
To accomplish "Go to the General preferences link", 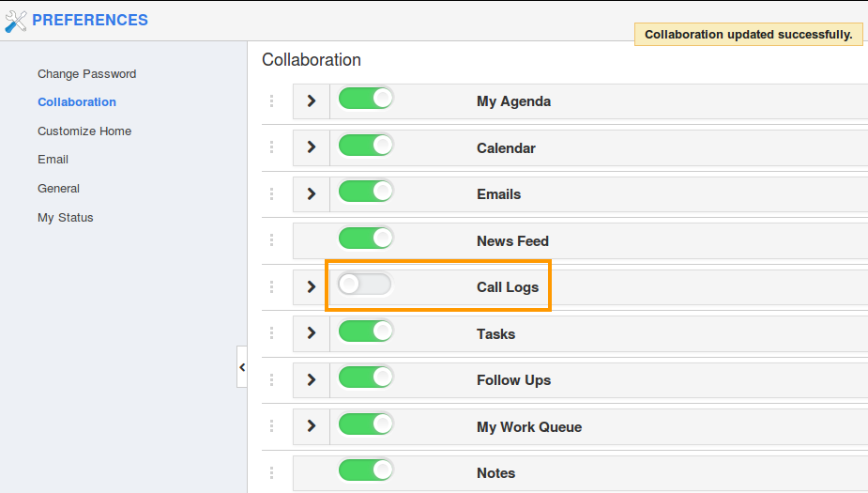I will point(59,189).
